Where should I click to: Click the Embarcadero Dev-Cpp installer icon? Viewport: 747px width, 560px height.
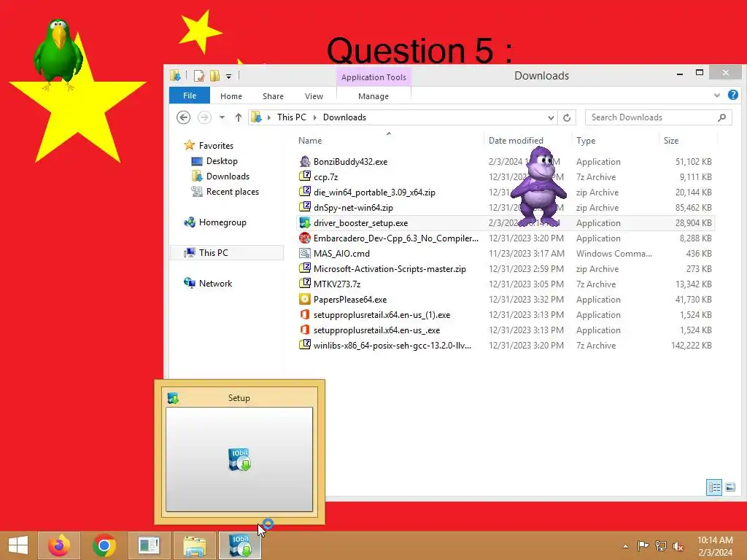point(304,238)
